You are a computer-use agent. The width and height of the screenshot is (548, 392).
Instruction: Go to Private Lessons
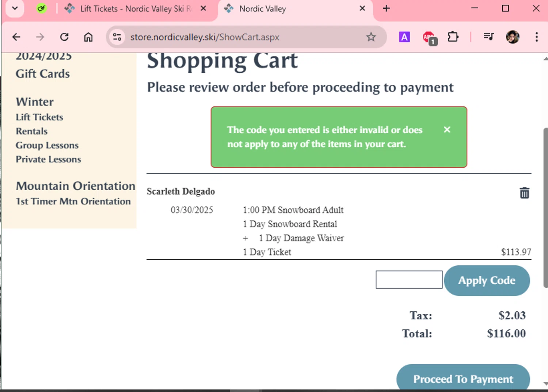coord(49,160)
